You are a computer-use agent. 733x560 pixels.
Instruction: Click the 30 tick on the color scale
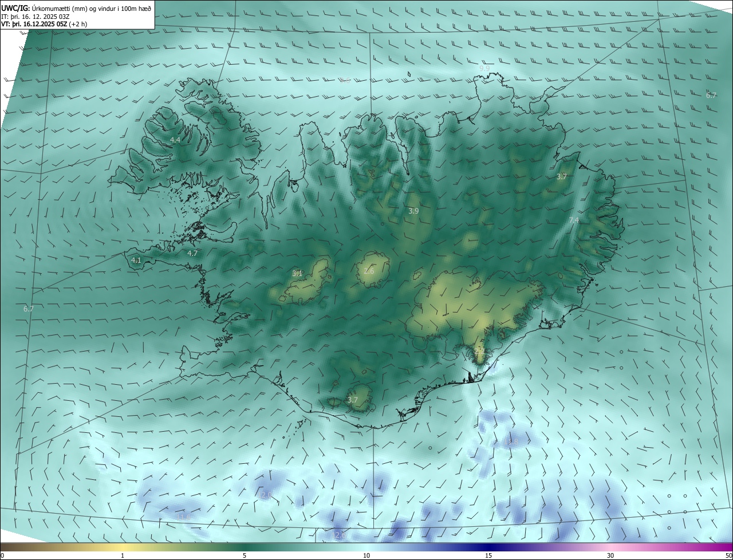click(610, 555)
